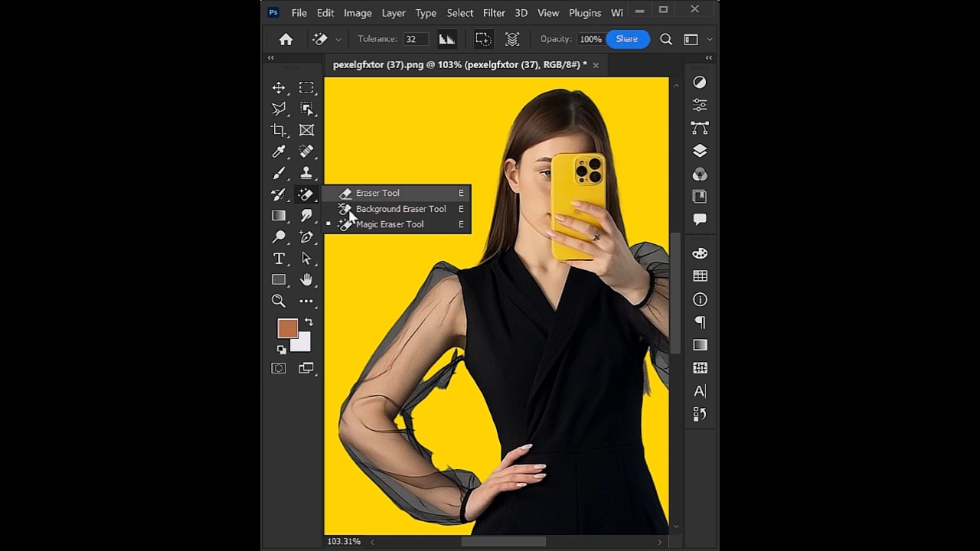Click the Tolerance value field

point(416,39)
